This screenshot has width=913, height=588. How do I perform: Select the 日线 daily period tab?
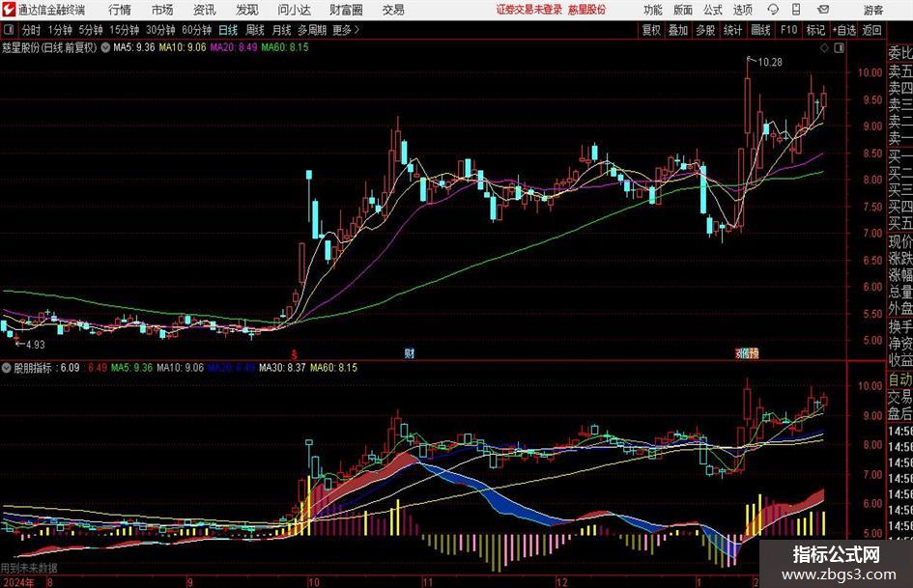[228, 30]
